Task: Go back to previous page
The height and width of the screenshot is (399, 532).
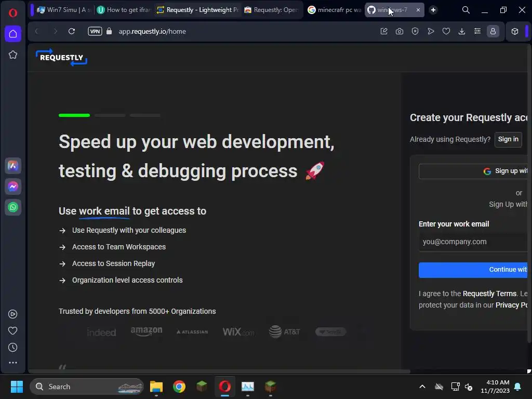Action: (x=37, y=31)
